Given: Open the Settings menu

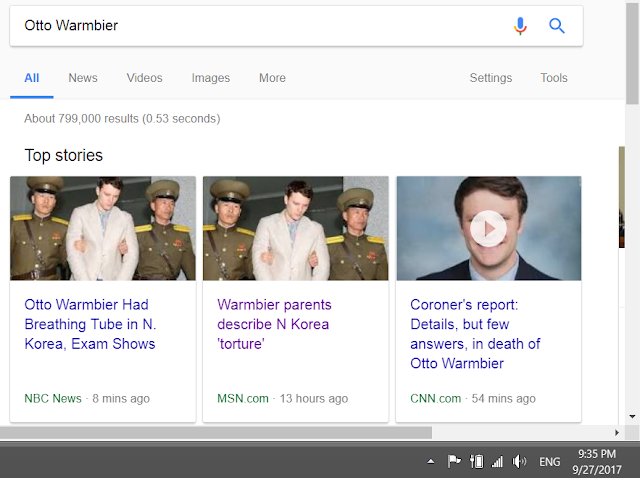Looking at the screenshot, I should (491, 78).
